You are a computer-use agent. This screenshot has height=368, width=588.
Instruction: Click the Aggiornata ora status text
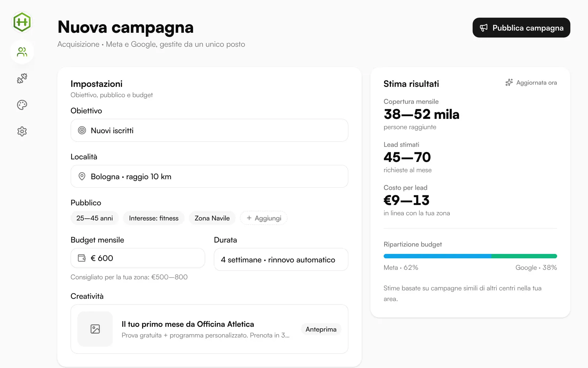pyautogui.click(x=537, y=82)
